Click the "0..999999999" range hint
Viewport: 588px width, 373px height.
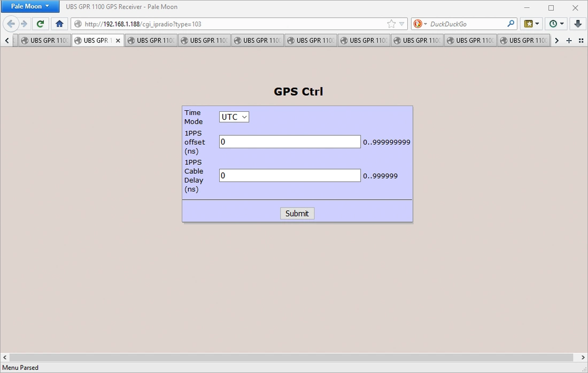pos(386,142)
